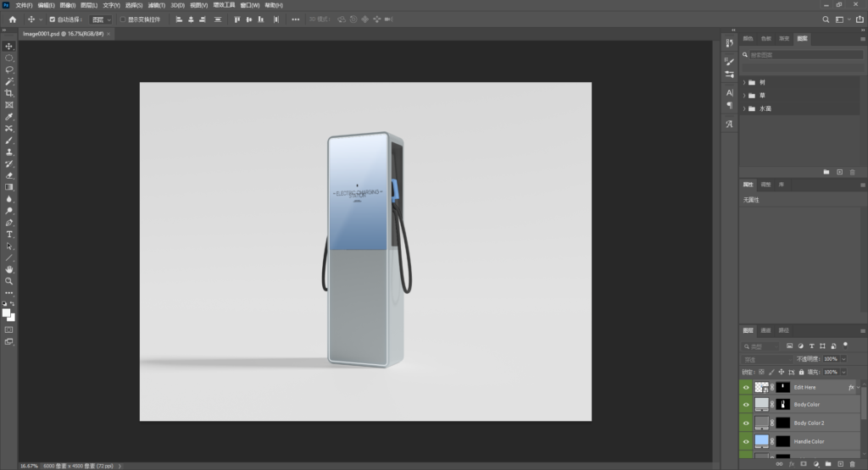Screen dimensions: 868x470
Task: Select the Frame tool
Action: (x=8, y=104)
